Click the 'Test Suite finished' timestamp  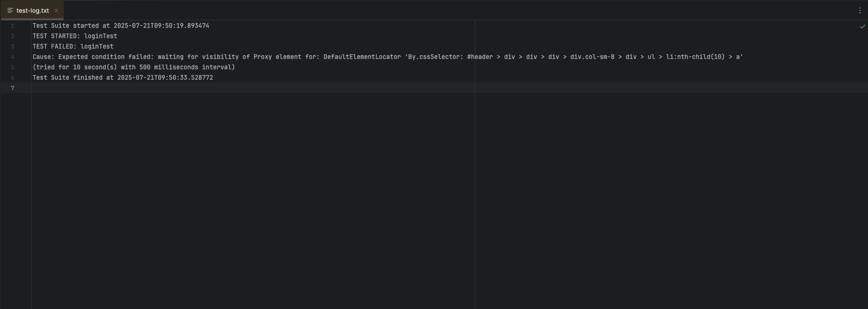[x=165, y=78]
